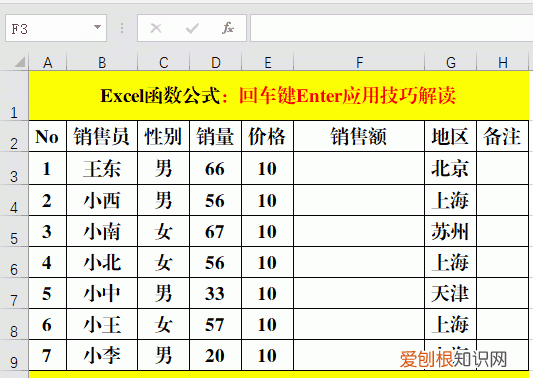The image size is (533, 378).
Task: Select the cell containing '小南'
Action: click(x=102, y=231)
